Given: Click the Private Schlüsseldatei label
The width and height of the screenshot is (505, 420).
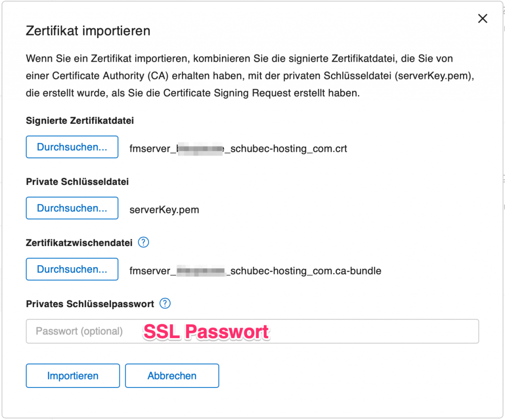Looking at the screenshot, I should [x=77, y=182].
